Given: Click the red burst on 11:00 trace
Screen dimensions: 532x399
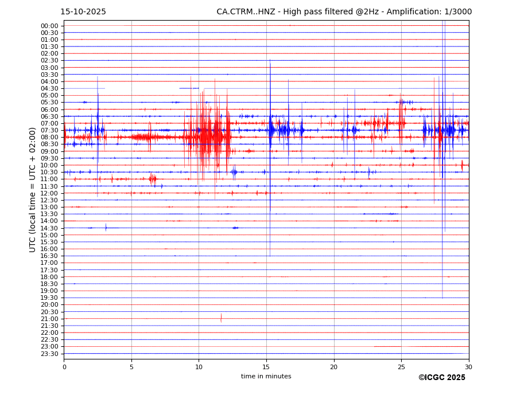Looking at the screenshot, I should pyautogui.click(x=153, y=179).
